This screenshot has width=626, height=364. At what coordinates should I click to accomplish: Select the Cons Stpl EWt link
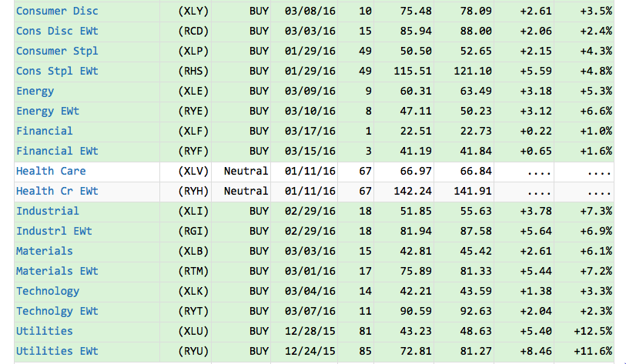coord(57,71)
